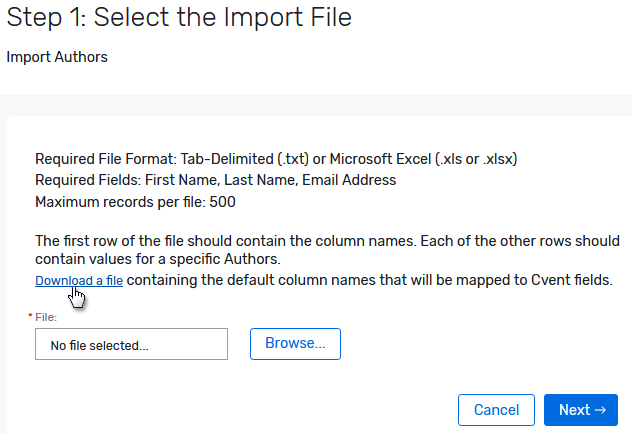Click the "No file selected..." file field
This screenshot has height=434, width=632.
131,345
